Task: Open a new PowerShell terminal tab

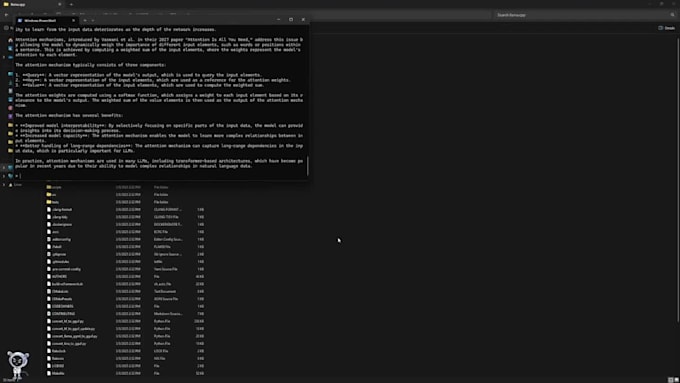Action: click(85, 20)
